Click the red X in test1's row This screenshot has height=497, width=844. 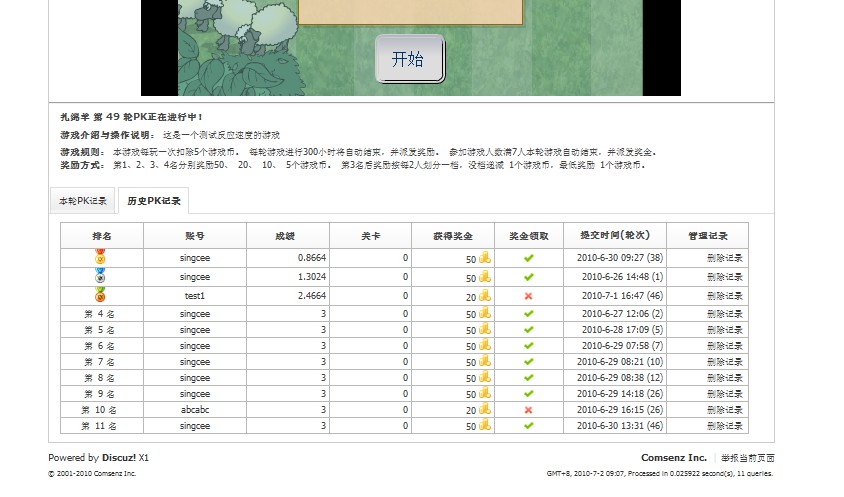(528, 296)
